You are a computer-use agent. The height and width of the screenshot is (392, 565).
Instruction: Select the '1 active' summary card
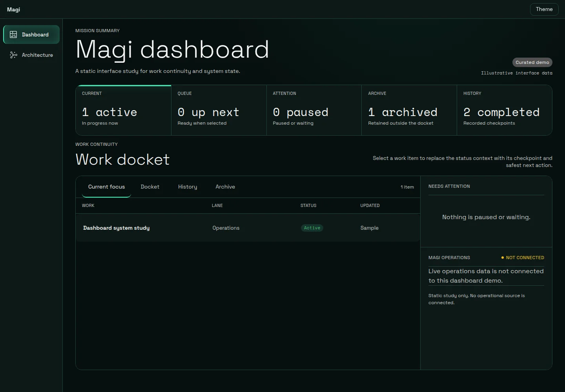click(123, 110)
